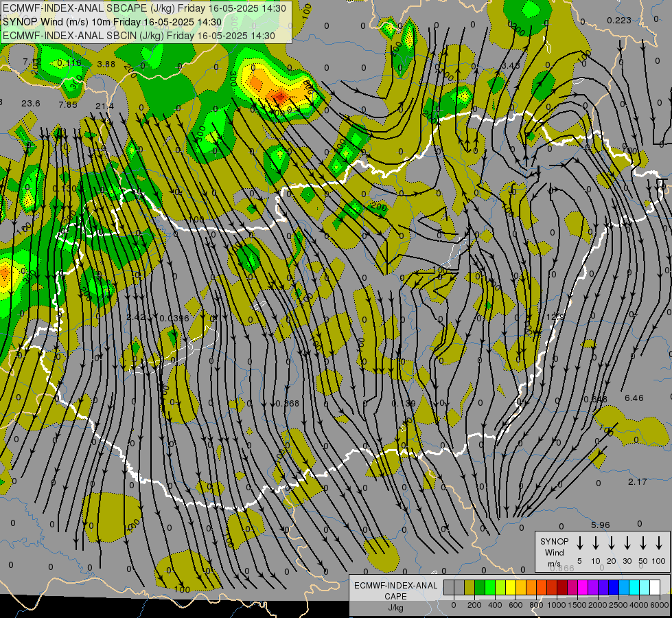Click the '1500' tick label under the color bar
The height and width of the screenshot is (618, 672).
pos(577,605)
